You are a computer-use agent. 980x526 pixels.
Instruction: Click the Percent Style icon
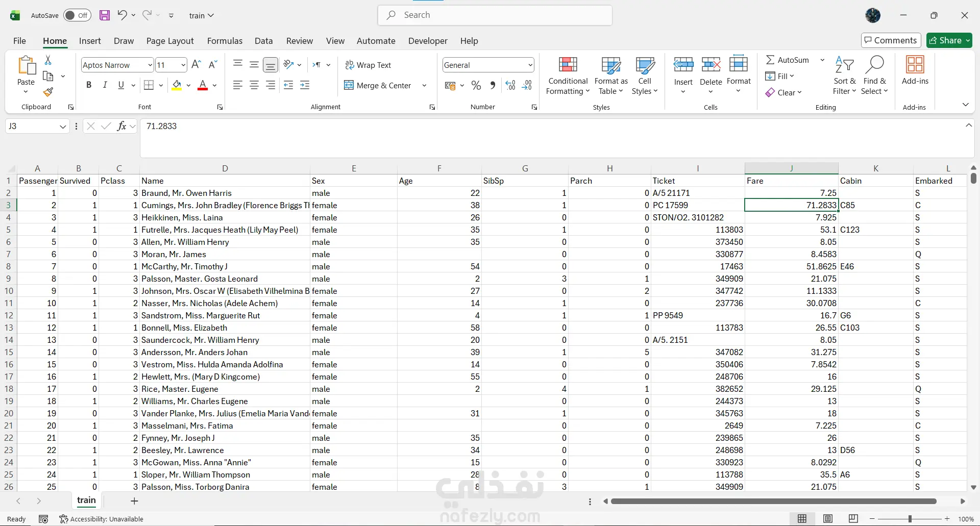click(x=476, y=86)
